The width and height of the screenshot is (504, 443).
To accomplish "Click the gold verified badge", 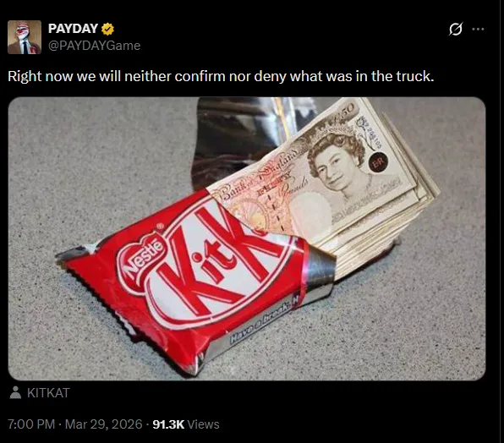I will (x=107, y=29).
